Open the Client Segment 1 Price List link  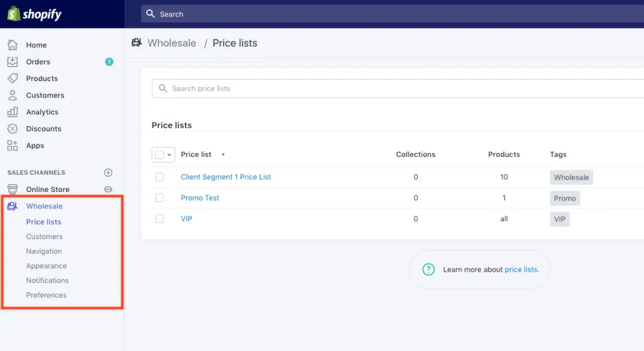pos(225,177)
